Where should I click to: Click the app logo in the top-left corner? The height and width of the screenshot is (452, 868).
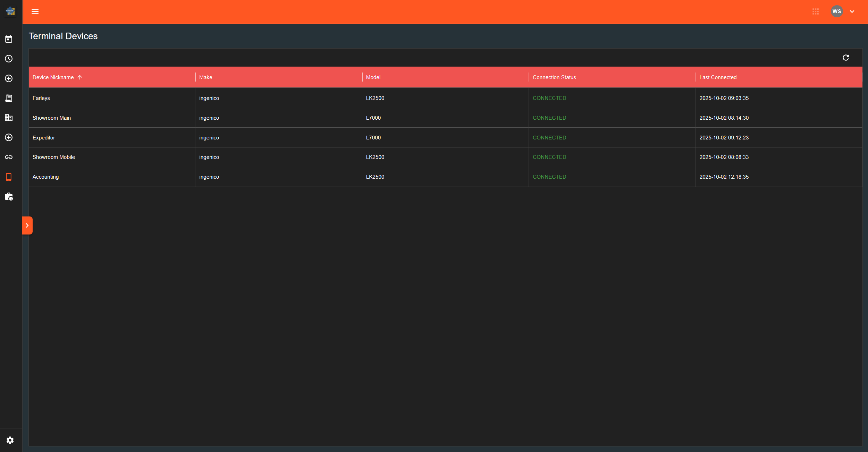click(10, 11)
